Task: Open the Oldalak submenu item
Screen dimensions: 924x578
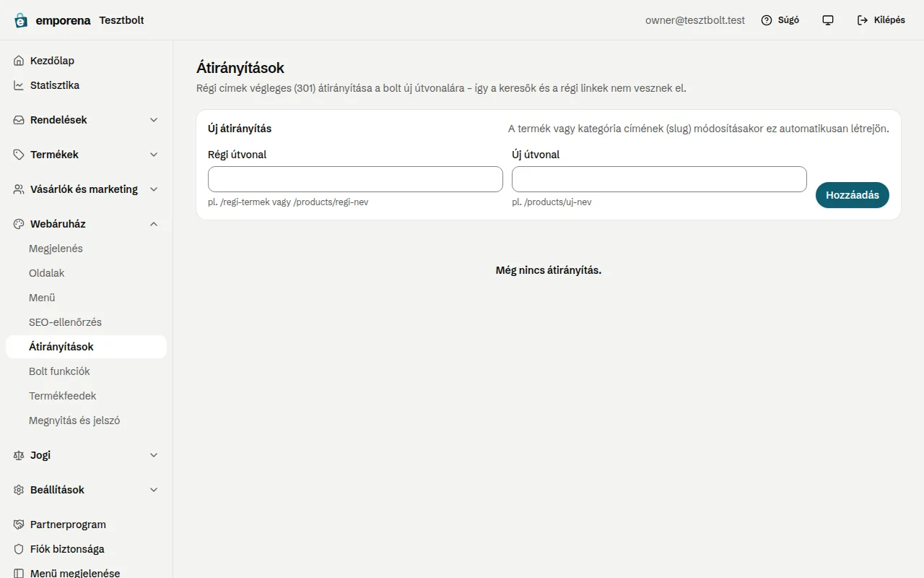Action: tap(86, 273)
